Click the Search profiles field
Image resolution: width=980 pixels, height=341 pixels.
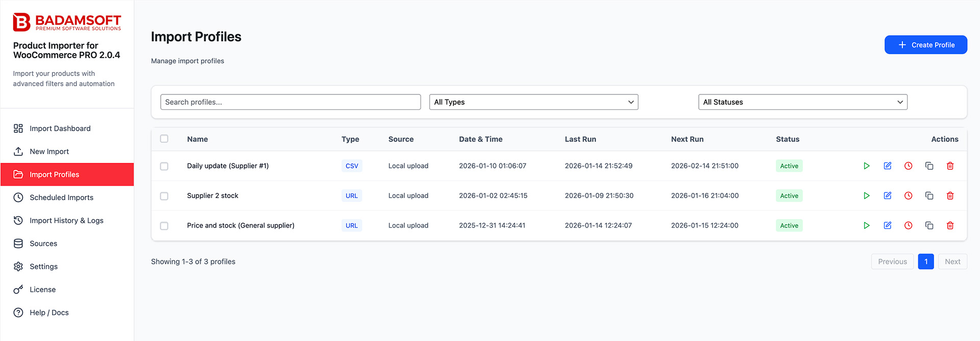pyautogui.click(x=290, y=102)
